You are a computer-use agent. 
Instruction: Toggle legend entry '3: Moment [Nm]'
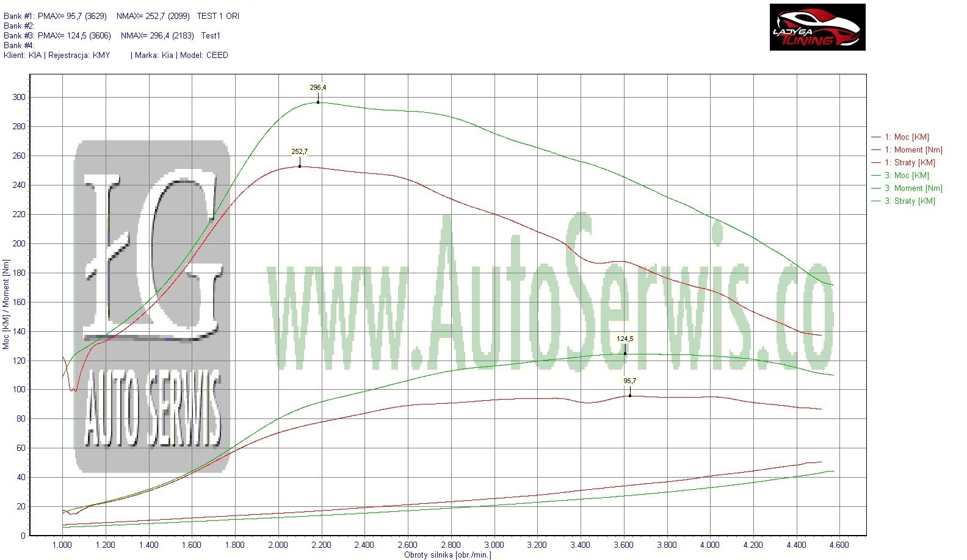913,188
